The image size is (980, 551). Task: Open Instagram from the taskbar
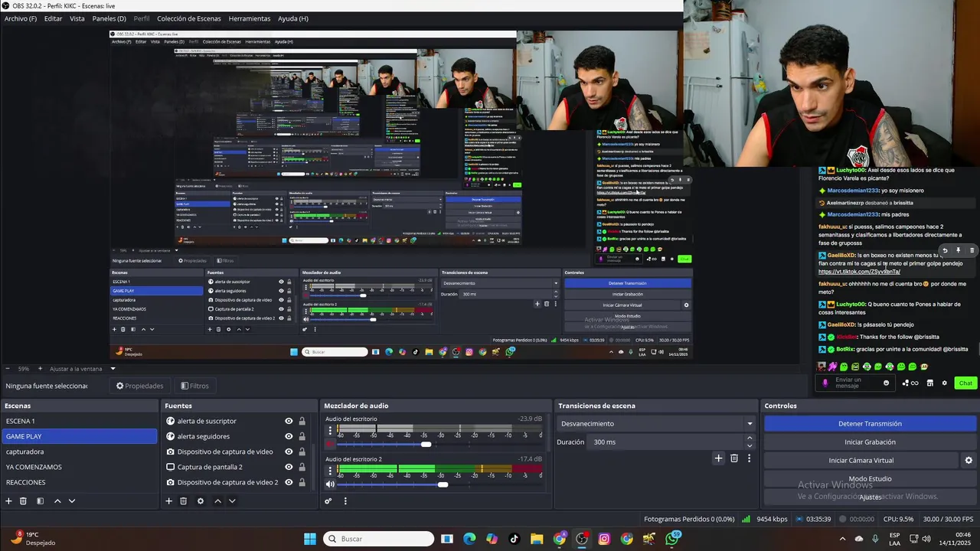604,539
